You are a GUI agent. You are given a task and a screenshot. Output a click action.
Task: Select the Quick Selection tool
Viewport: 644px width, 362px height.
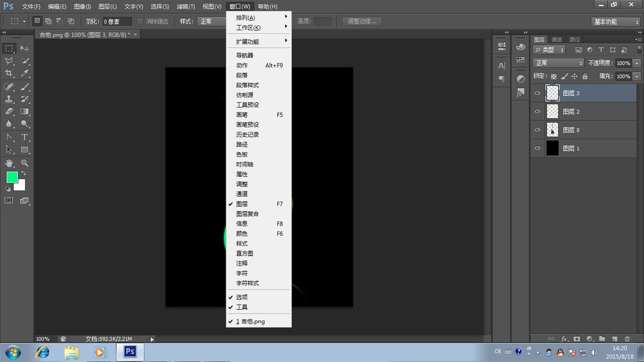24,61
